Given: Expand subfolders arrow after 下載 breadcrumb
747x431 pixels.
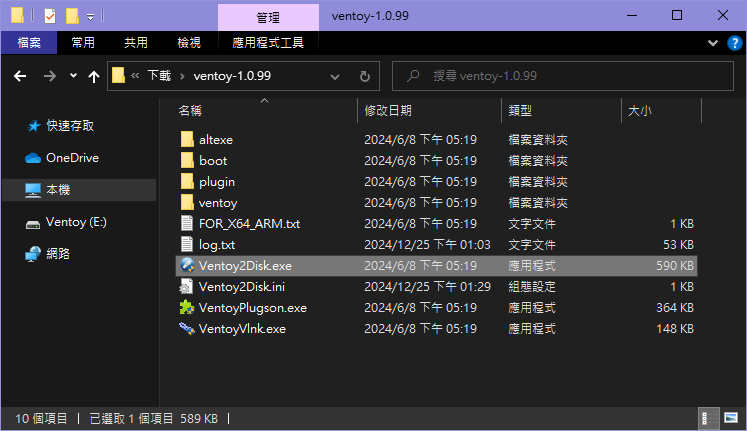Looking at the screenshot, I should [182, 76].
